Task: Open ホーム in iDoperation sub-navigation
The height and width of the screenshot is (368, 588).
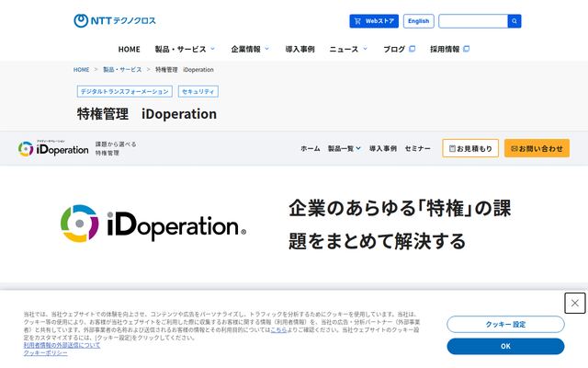Action: point(311,149)
